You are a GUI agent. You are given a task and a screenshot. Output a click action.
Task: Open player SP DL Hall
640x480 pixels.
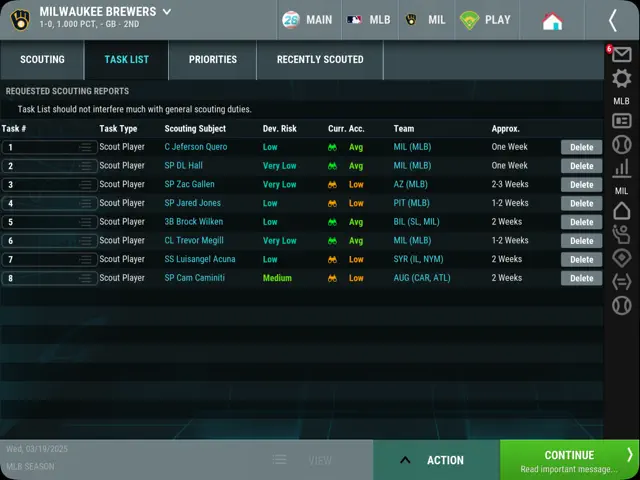pyautogui.click(x=184, y=166)
